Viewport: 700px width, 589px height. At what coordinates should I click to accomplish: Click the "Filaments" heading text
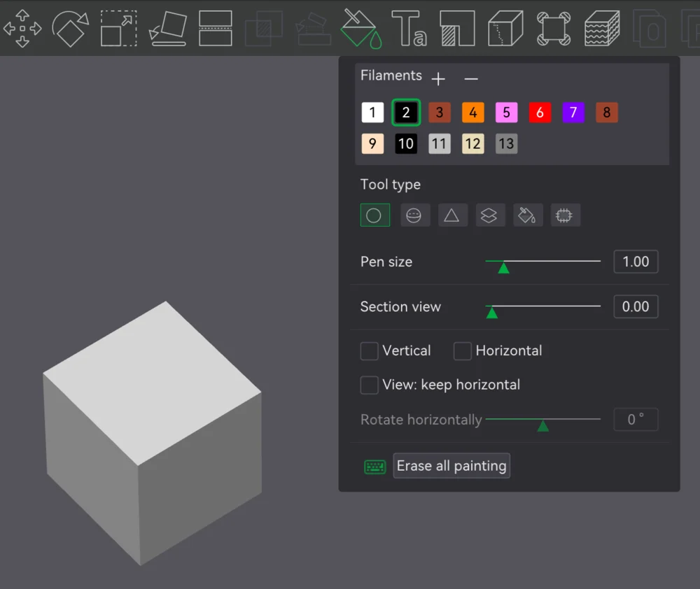[x=391, y=76]
